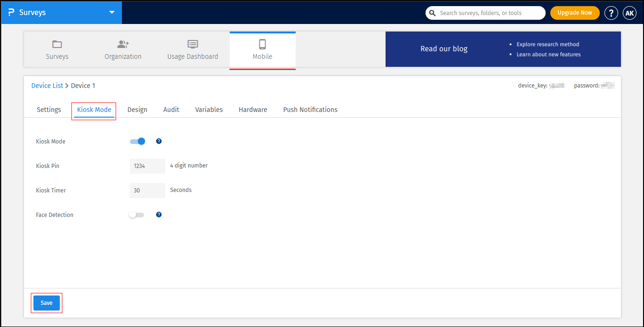Click Explore research method link
The width and height of the screenshot is (644, 327).
click(548, 44)
